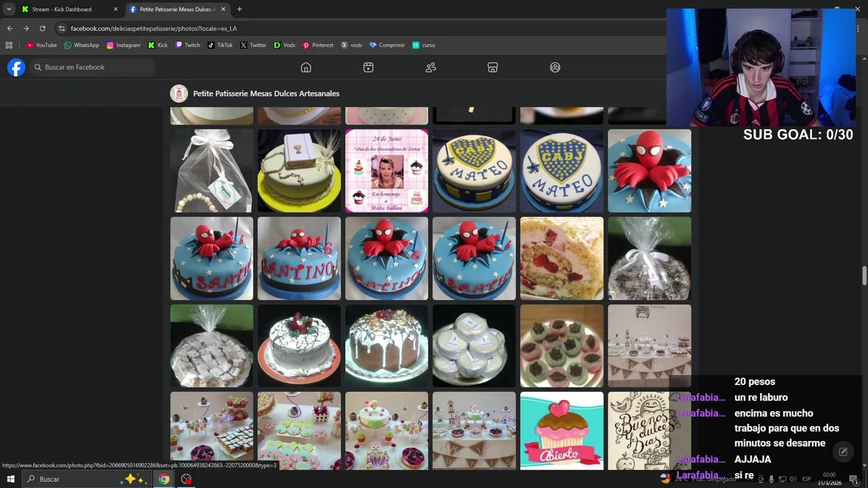
Task: Open the Pinterest bookmark
Action: click(318, 45)
